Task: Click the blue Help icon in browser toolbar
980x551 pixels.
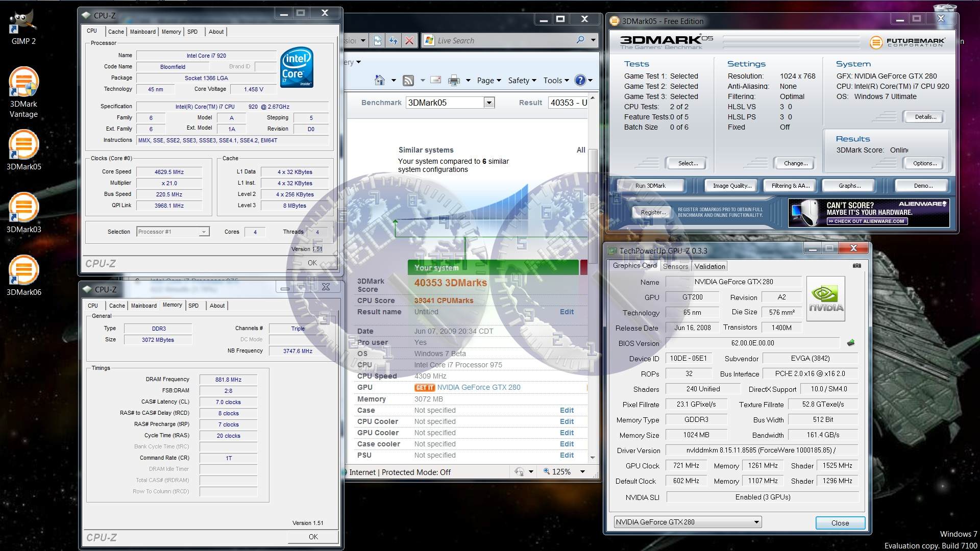Action: [x=580, y=80]
